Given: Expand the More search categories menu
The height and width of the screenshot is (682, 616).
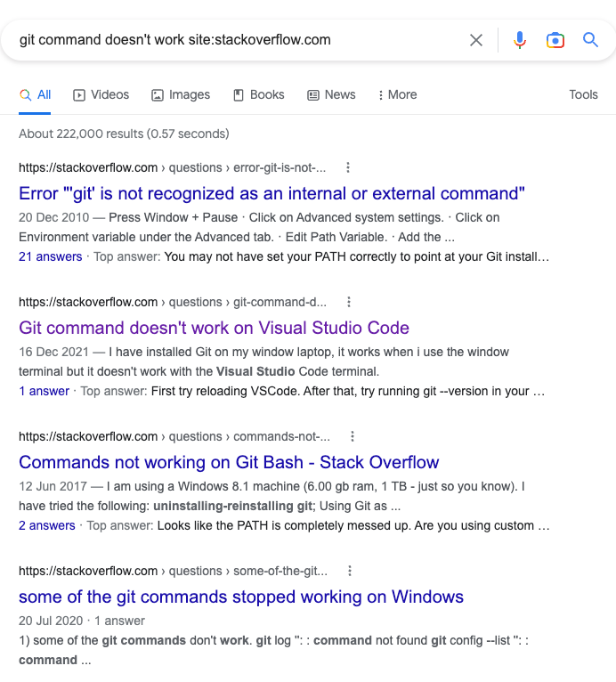Looking at the screenshot, I should pos(397,94).
